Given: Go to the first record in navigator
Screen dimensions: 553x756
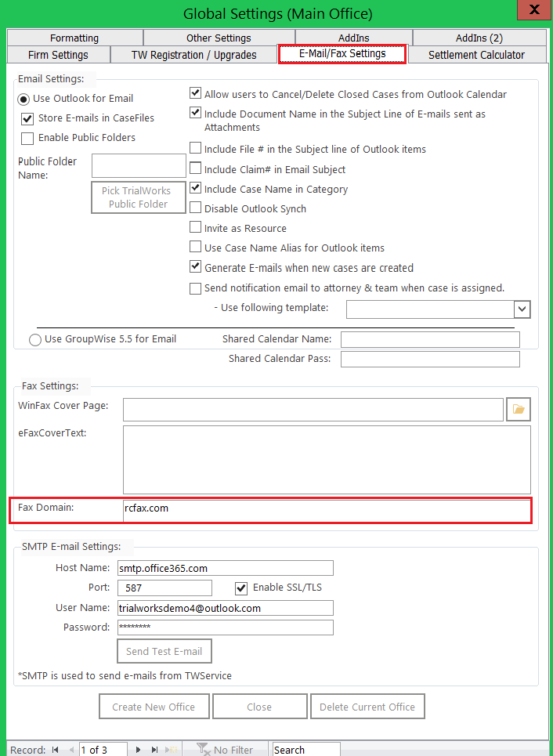Looking at the screenshot, I should (56, 750).
